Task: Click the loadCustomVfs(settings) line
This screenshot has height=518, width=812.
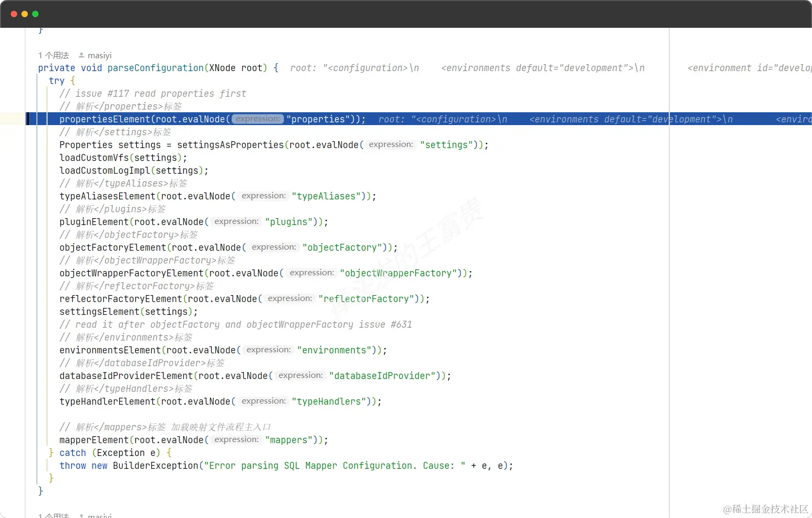Action: pos(123,158)
